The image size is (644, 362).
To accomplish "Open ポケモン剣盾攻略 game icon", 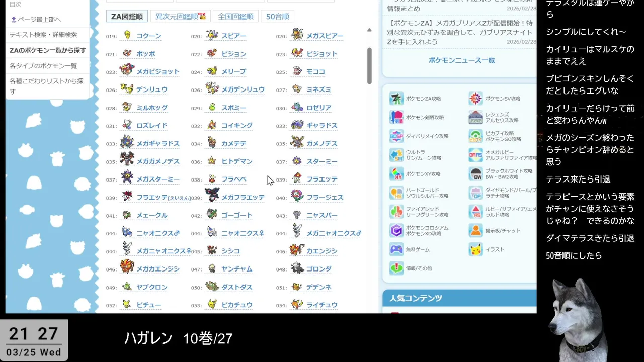I will (x=396, y=117).
